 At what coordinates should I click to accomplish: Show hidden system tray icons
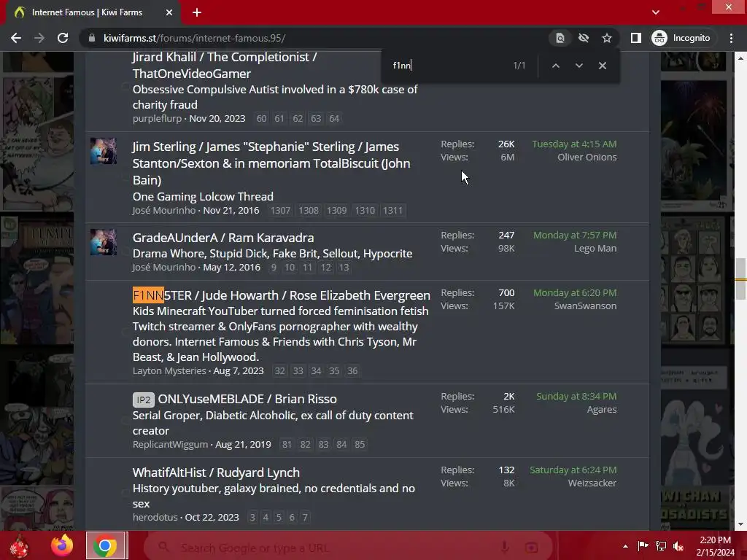pyautogui.click(x=625, y=546)
